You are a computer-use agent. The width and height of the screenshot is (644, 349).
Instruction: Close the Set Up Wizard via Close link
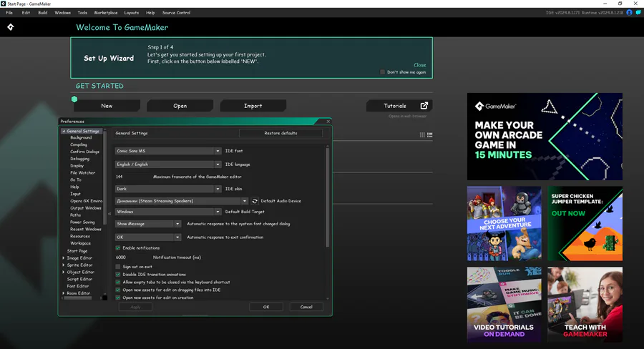(x=420, y=65)
